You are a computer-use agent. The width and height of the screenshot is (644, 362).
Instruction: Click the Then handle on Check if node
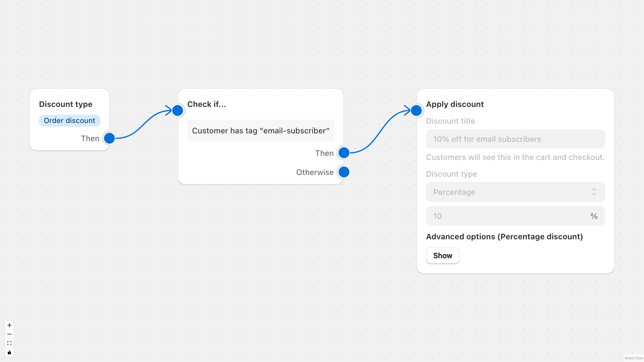[x=343, y=153]
